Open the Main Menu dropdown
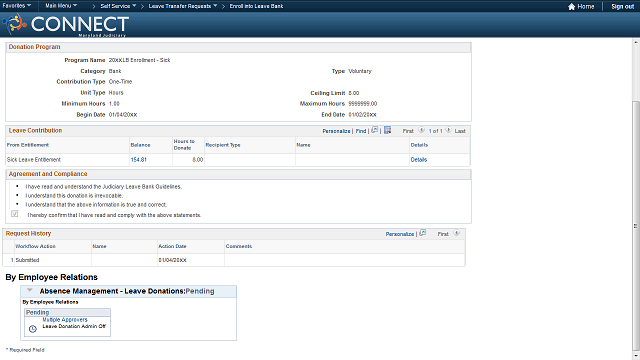Image resolution: width=640 pixels, height=360 pixels. pyautogui.click(x=61, y=6)
